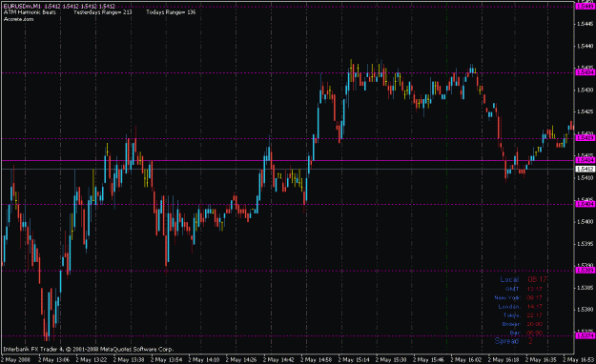Click the Interbank FX Trader 4 copyright text
Screen dimensions: 596x364
coord(88,349)
